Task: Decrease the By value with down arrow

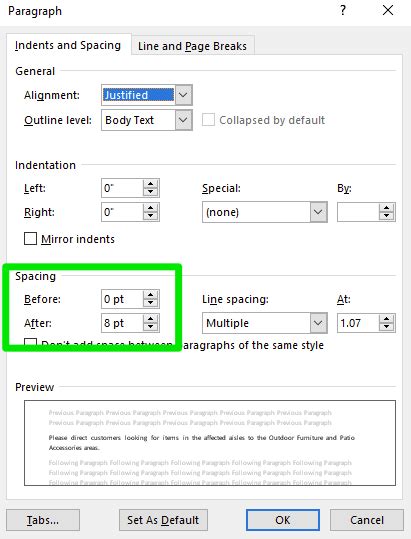Action: pyautogui.click(x=387, y=217)
